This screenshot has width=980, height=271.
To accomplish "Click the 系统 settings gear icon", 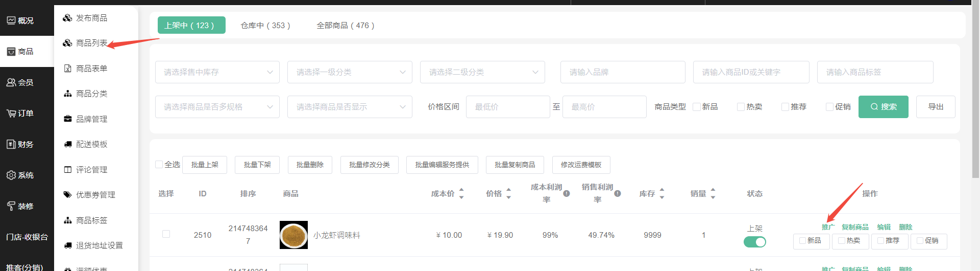I will click(11, 175).
